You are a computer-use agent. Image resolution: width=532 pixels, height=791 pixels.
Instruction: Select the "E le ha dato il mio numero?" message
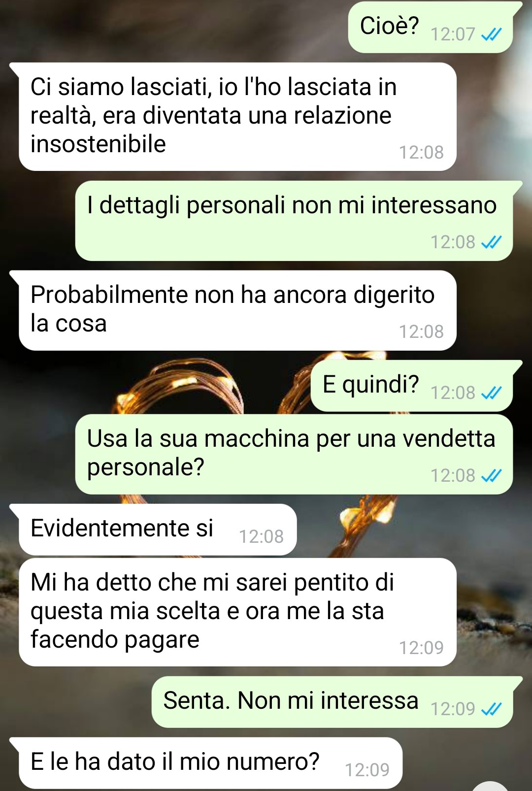210,763
